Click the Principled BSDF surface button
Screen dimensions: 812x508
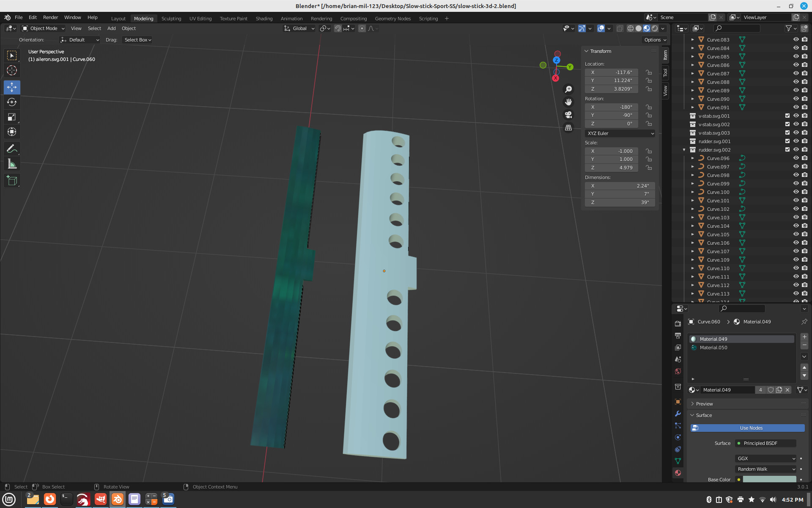[x=765, y=443]
